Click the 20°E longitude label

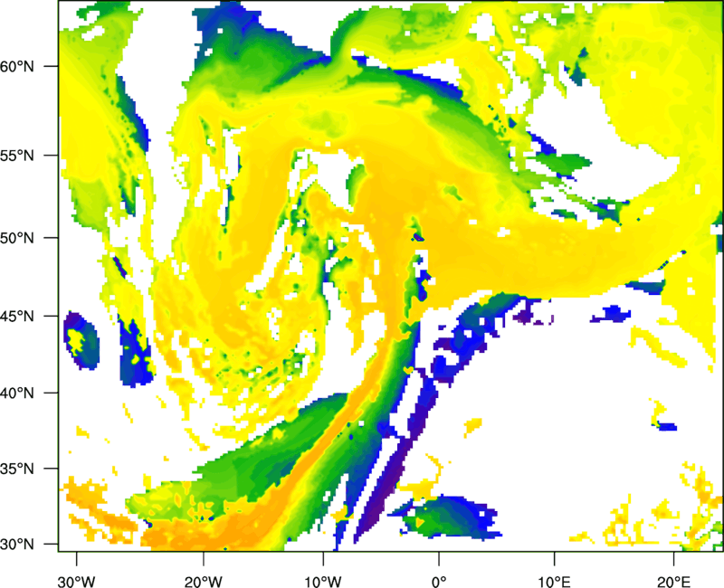point(673,582)
